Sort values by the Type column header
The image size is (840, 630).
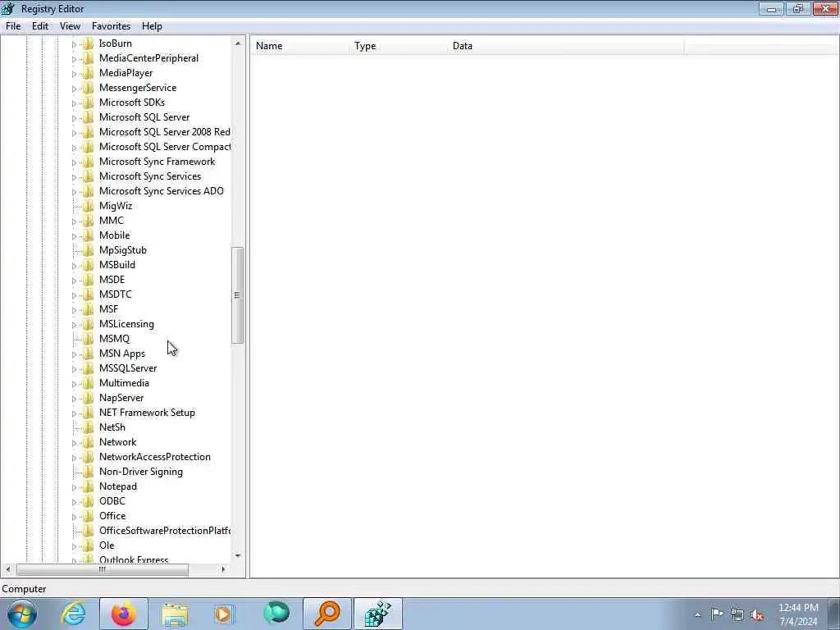(399, 46)
